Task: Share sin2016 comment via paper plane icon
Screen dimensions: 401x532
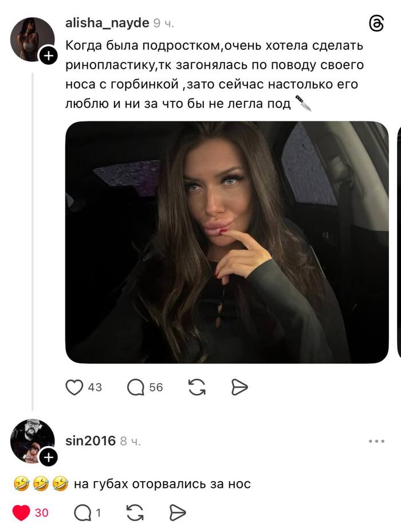Action: (178, 513)
